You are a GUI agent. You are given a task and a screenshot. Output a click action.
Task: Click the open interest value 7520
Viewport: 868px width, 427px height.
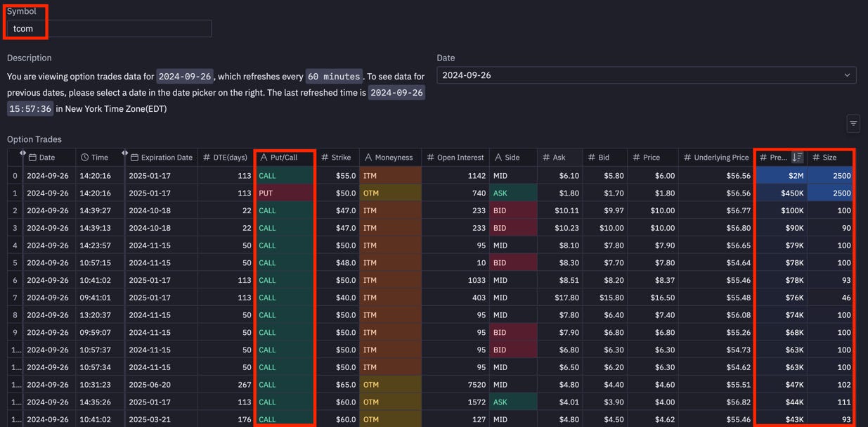(x=455, y=385)
